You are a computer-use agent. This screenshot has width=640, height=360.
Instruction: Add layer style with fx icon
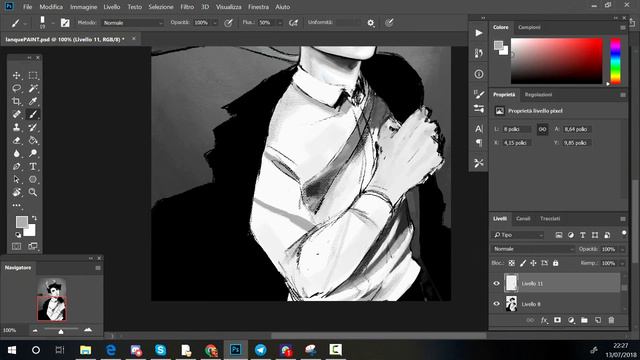544,320
